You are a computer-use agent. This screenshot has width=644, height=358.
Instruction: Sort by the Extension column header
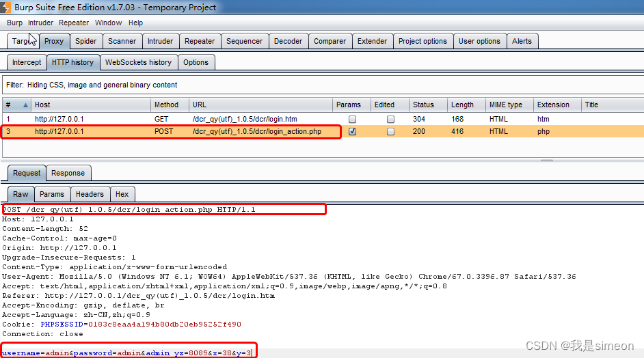click(x=557, y=105)
